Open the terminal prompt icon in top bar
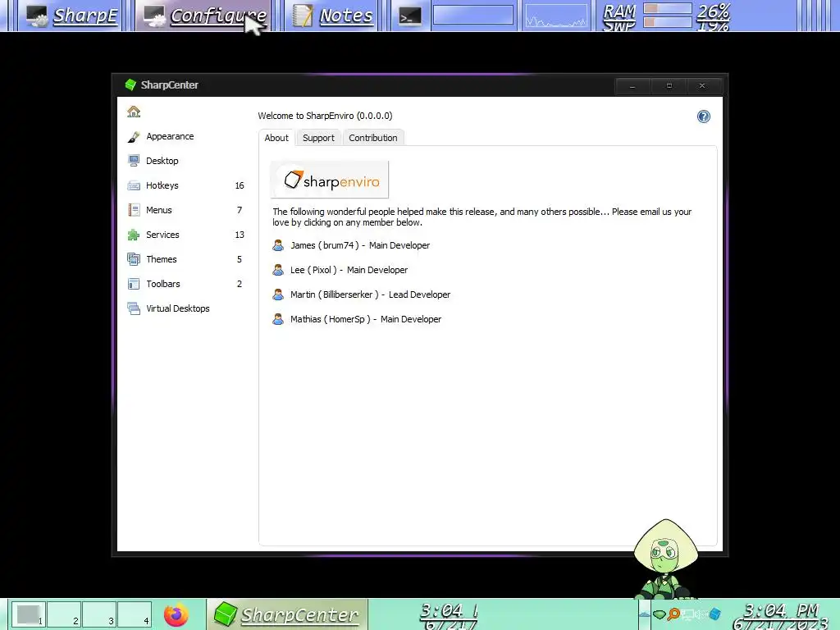This screenshot has height=630, width=840. point(410,16)
